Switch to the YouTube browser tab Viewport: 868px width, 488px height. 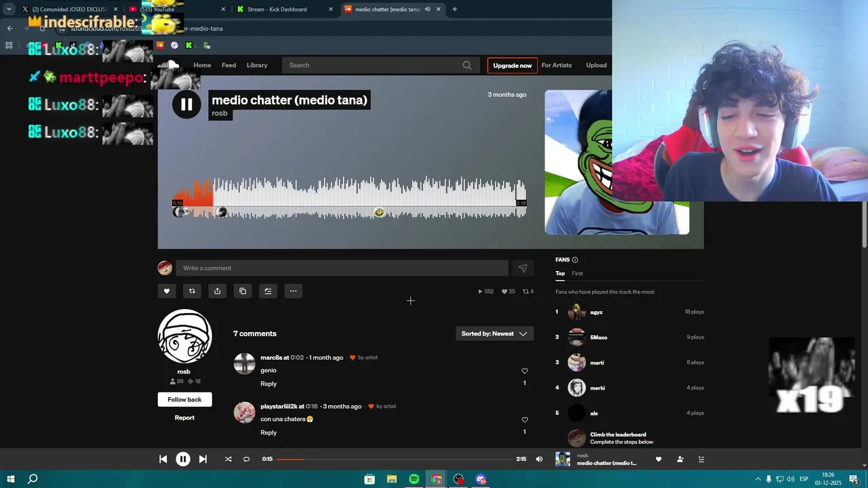pos(176,9)
